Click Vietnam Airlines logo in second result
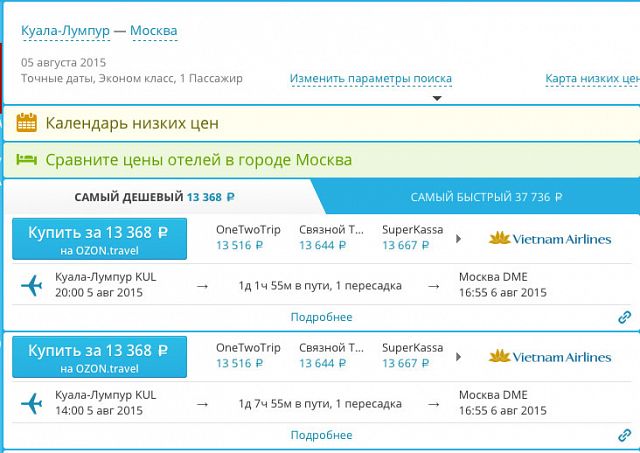 coord(549,357)
